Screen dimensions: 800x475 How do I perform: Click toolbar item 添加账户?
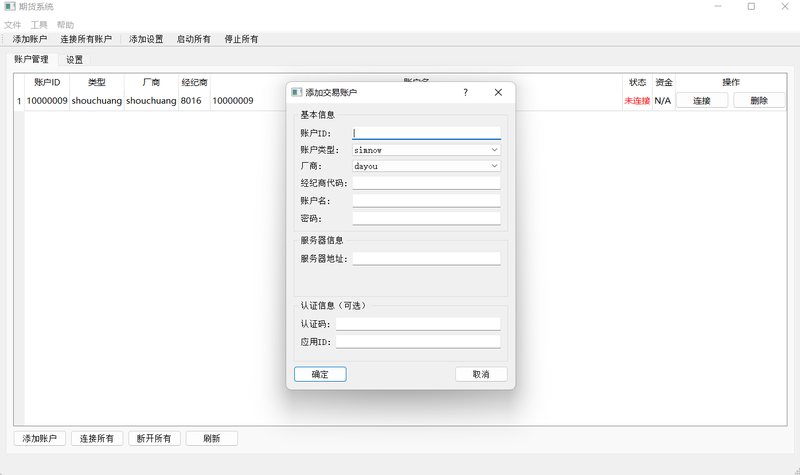30,39
